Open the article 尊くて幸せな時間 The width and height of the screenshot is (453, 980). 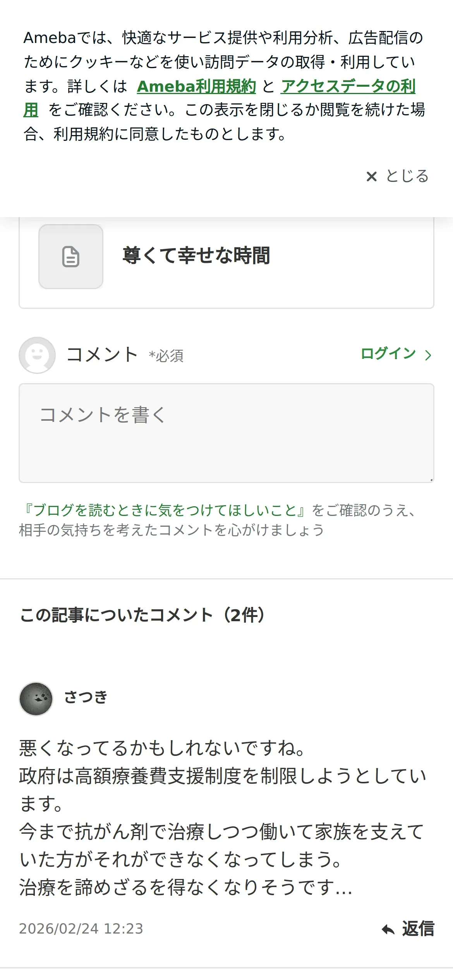196,255
